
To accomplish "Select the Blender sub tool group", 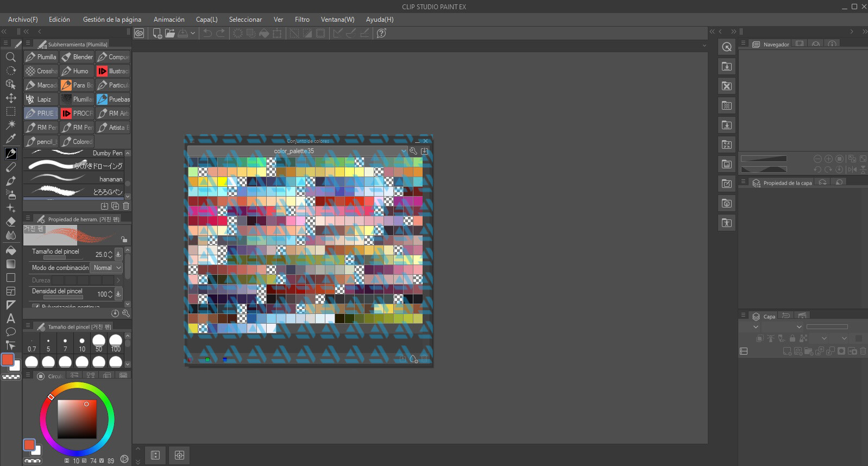I will coord(77,57).
